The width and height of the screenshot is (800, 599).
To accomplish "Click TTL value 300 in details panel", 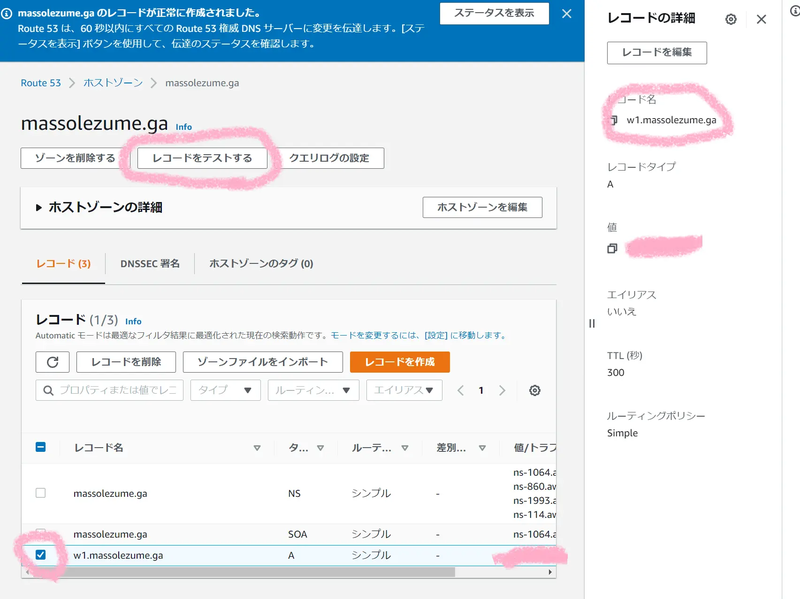I will tap(616, 372).
